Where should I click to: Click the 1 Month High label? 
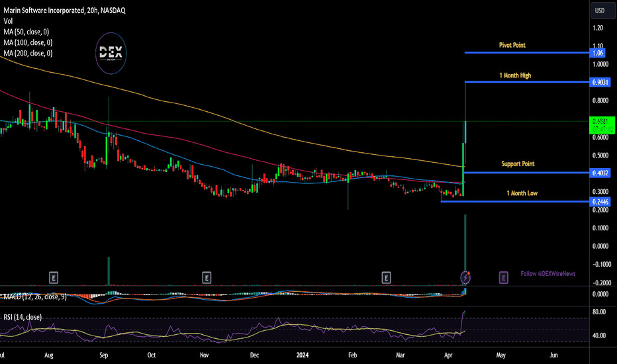[515, 75]
